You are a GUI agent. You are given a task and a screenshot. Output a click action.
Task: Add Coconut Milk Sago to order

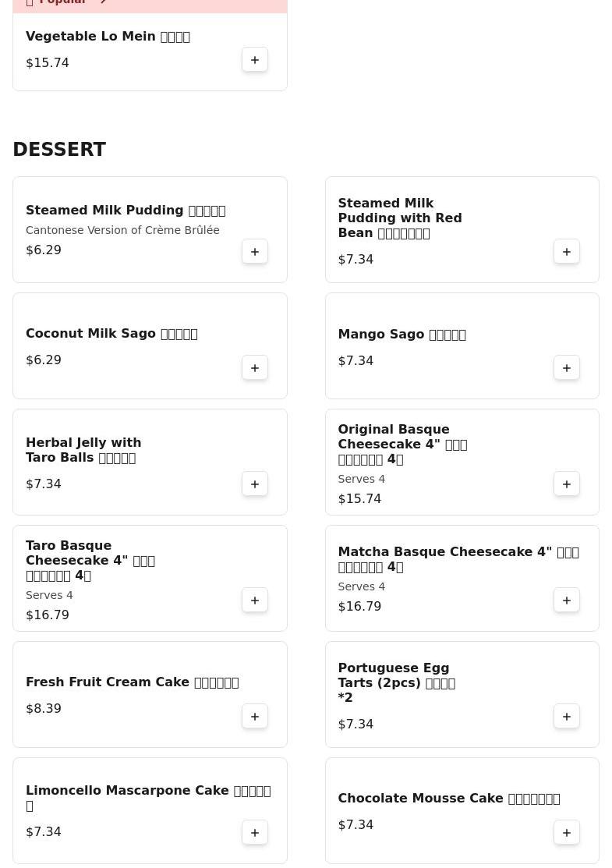pyautogui.click(x=255, y=368)
